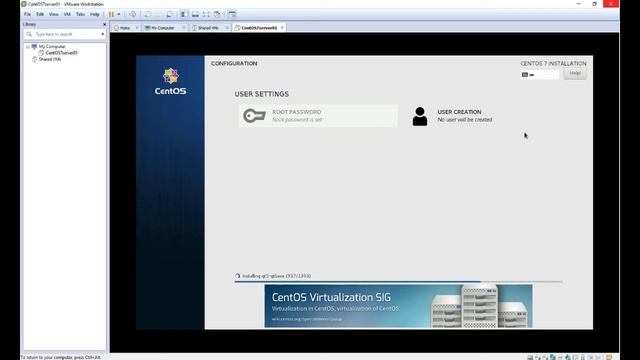Click the key icon beside Root Password
This screenshot has width=640, height=360.
[254, 116]
